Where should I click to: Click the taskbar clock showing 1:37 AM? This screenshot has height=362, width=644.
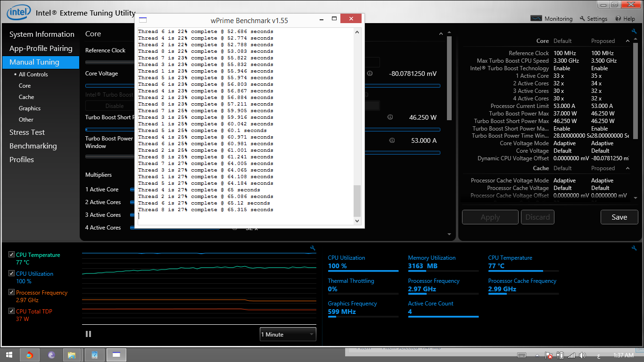[623, 355]
